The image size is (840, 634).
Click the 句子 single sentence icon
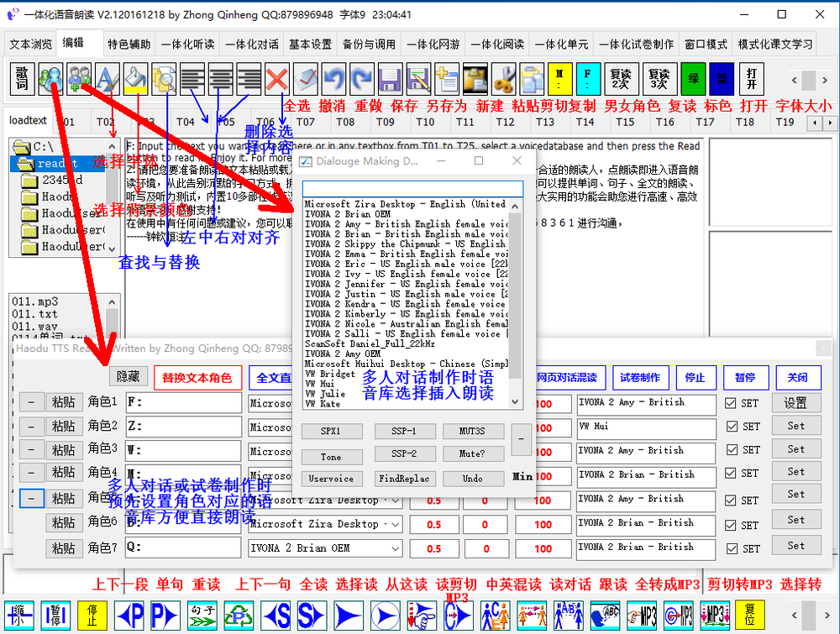(202, 616)
